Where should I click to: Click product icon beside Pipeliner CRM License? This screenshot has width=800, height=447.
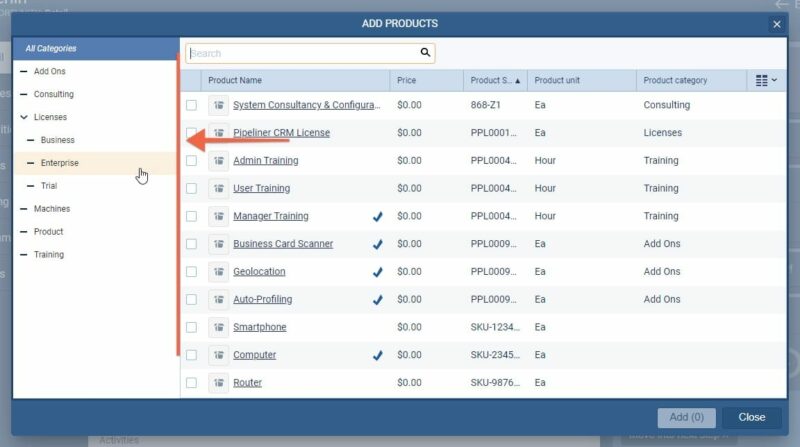coord(218,133)
